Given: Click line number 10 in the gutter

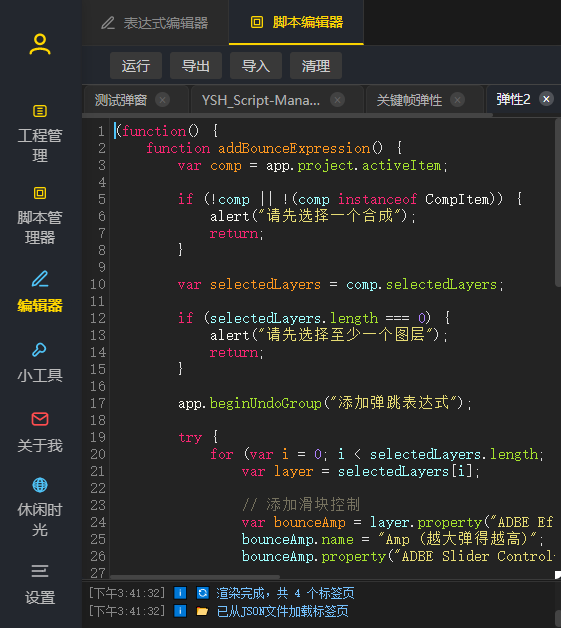Looking at the screenshot, I should click(x=98, y=284).
